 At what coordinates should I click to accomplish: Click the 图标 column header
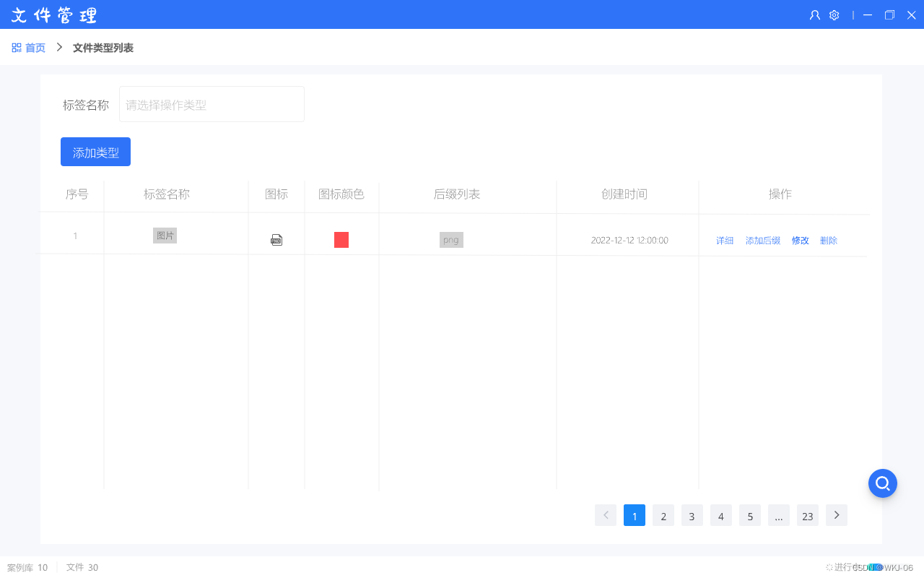coord(276,194)
